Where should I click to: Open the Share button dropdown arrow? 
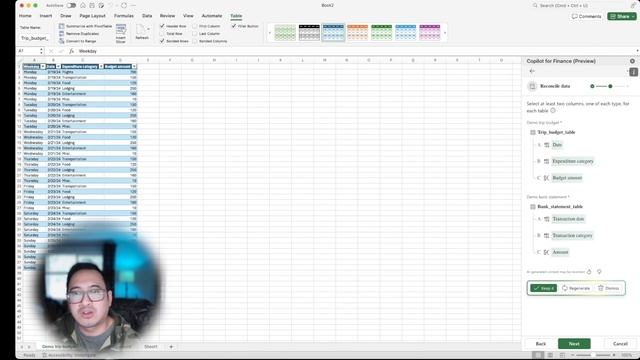pyautogui.click(x=633, y=16)
